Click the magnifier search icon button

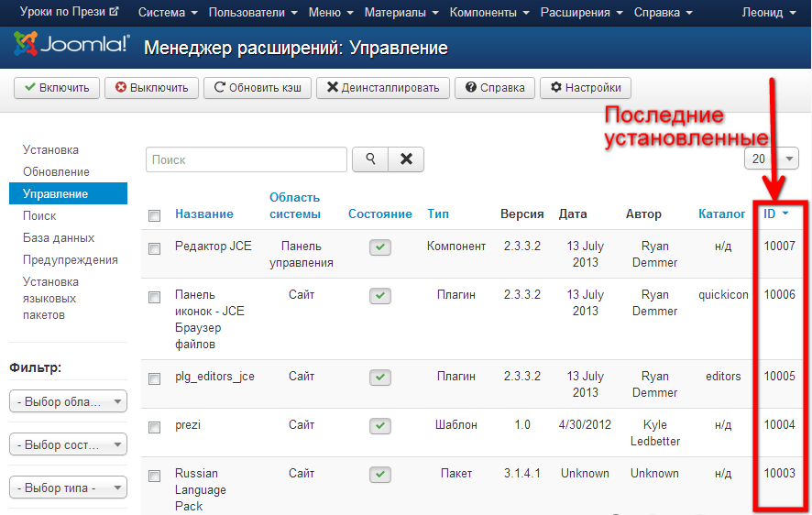[x=370, y=159]
